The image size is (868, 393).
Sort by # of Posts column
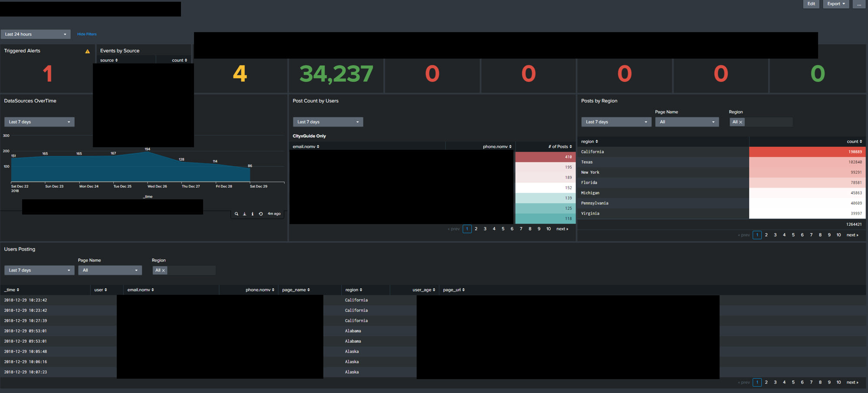[x=560, y=147]
